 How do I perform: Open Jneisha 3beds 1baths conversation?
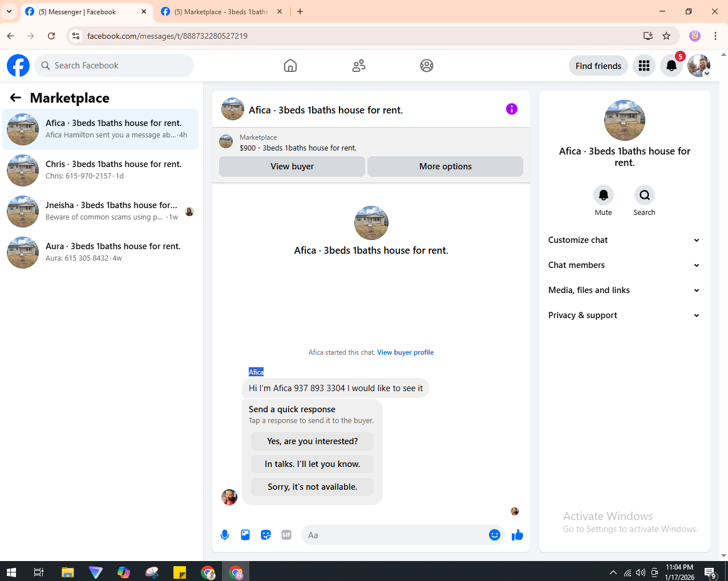point(100,212)
